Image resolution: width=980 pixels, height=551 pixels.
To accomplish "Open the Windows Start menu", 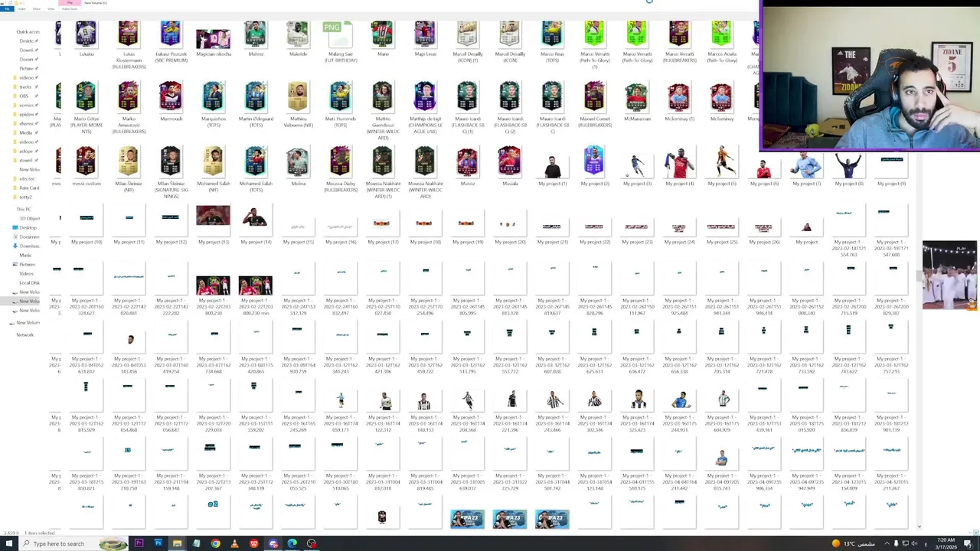I will (x=8, y=543).
